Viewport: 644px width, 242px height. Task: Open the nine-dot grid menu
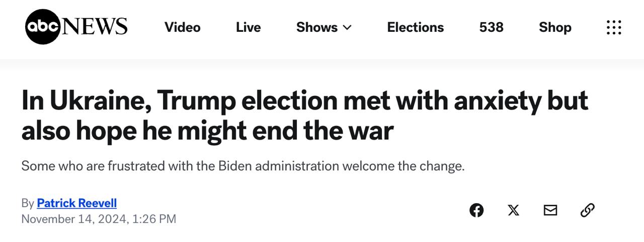(x=614, y=27)
